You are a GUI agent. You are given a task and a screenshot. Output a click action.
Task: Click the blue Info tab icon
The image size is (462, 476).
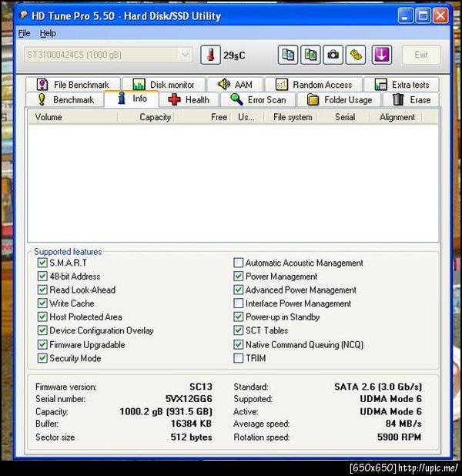[122, 98]
